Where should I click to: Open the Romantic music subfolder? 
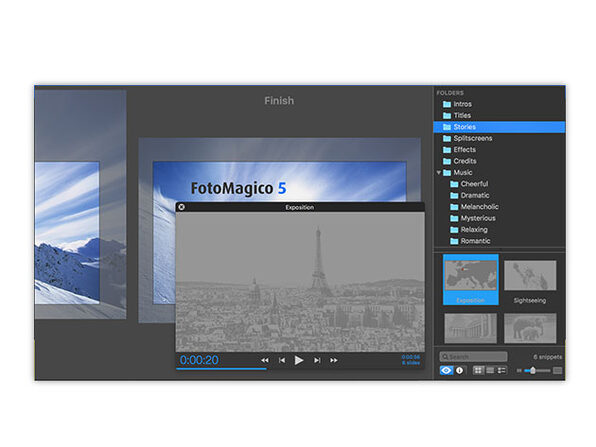click(x=499, y=241)
